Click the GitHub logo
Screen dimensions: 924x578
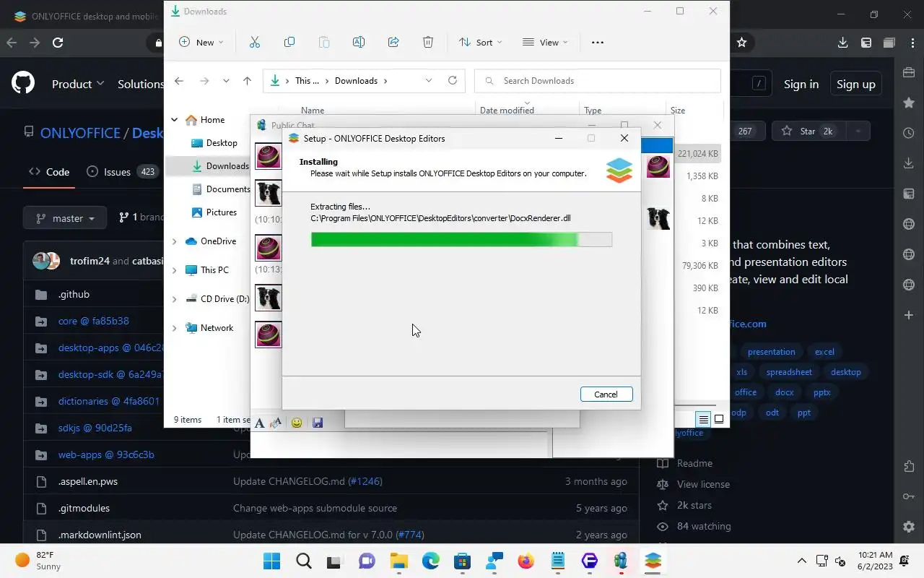[x=23, y=84]
